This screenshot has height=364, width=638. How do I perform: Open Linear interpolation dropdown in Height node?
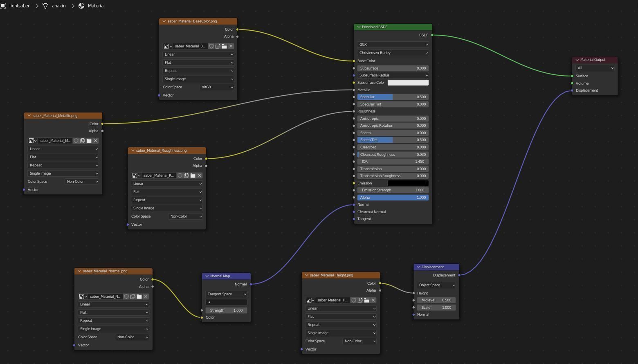pos(341,308)
